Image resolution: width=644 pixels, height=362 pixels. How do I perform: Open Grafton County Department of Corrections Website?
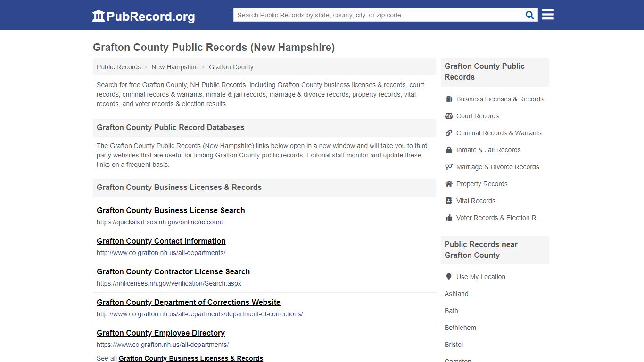tap(189, 302)
